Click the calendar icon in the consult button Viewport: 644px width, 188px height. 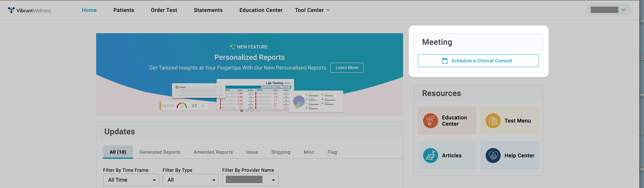coord(445,61)
